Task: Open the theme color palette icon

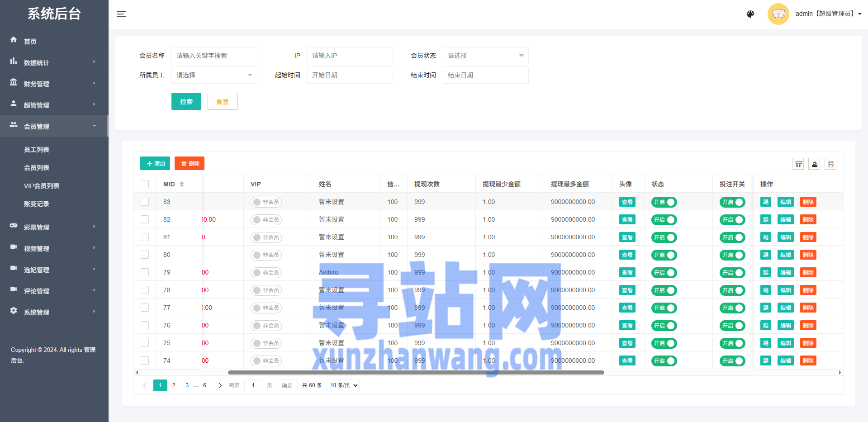Action: pyautogui.click(x=750, y=14)
